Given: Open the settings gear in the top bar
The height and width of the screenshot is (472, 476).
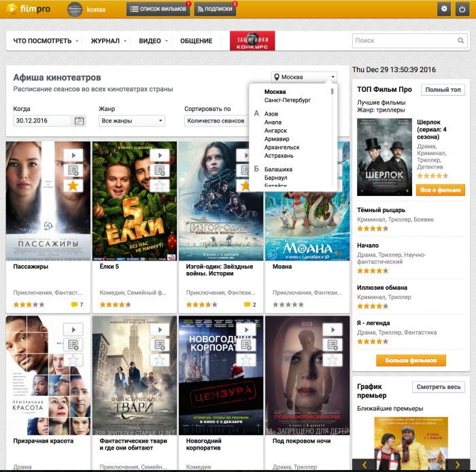Looking at the screenshot, I should (x=444, y=9).
